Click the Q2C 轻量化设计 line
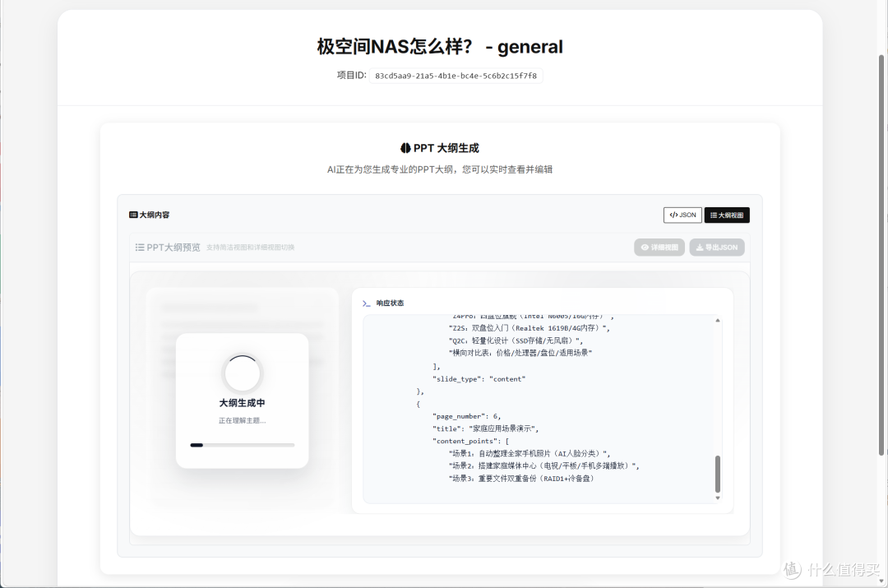888x588 pixels. tap(516, 340)
